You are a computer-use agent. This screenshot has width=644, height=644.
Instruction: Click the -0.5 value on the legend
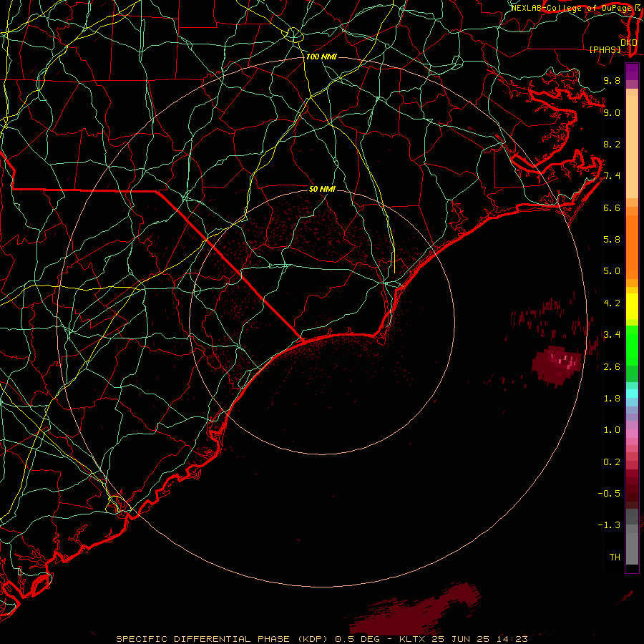[609, 494]
